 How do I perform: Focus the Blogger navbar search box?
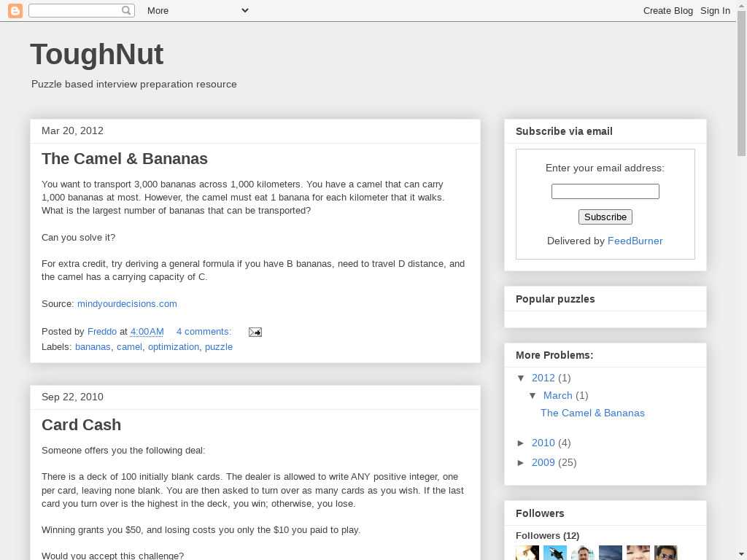(74, 10)
